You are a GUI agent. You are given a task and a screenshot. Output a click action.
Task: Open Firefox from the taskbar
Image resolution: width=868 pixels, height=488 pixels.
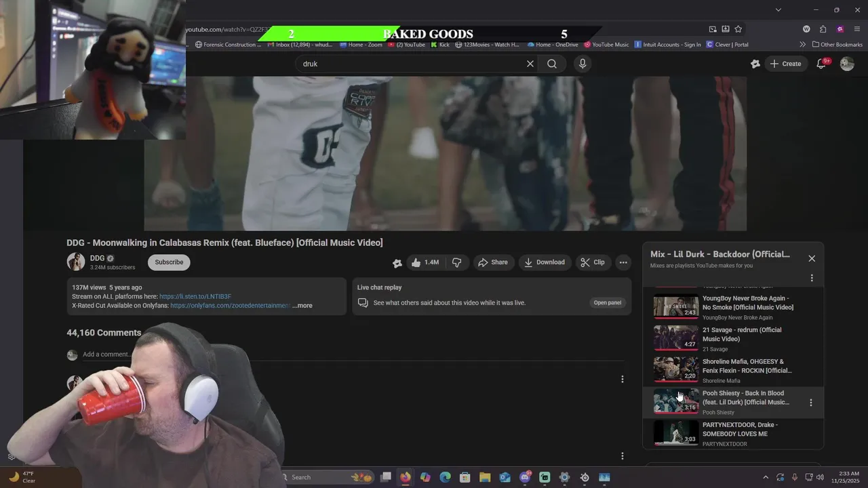point(406,477)
